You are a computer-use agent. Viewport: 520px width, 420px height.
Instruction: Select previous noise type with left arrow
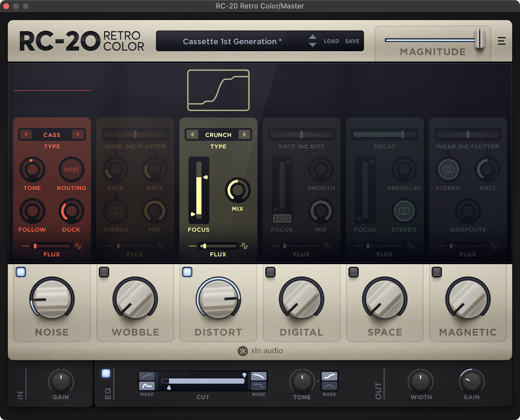click(x=26, y=134)
